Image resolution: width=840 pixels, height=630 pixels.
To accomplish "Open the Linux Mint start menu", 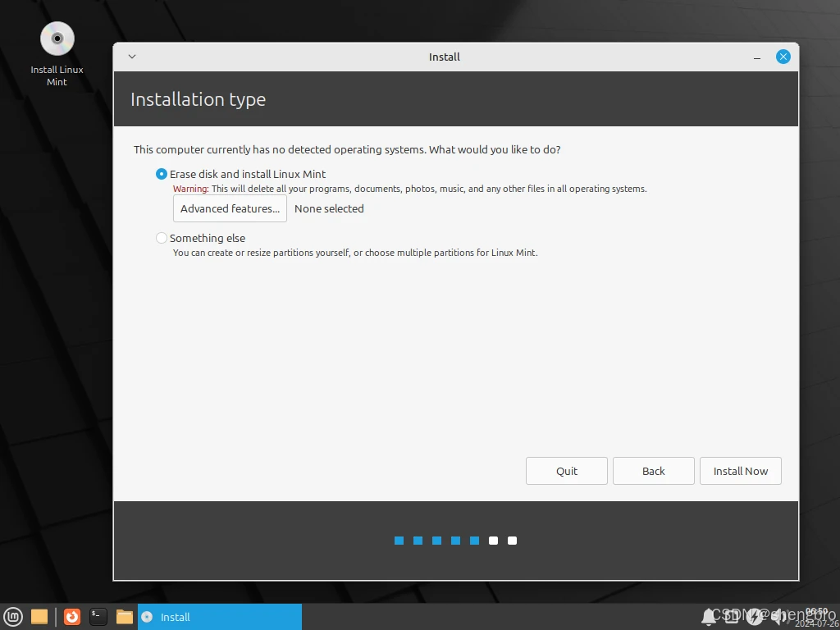I will [x=13, y=617].
